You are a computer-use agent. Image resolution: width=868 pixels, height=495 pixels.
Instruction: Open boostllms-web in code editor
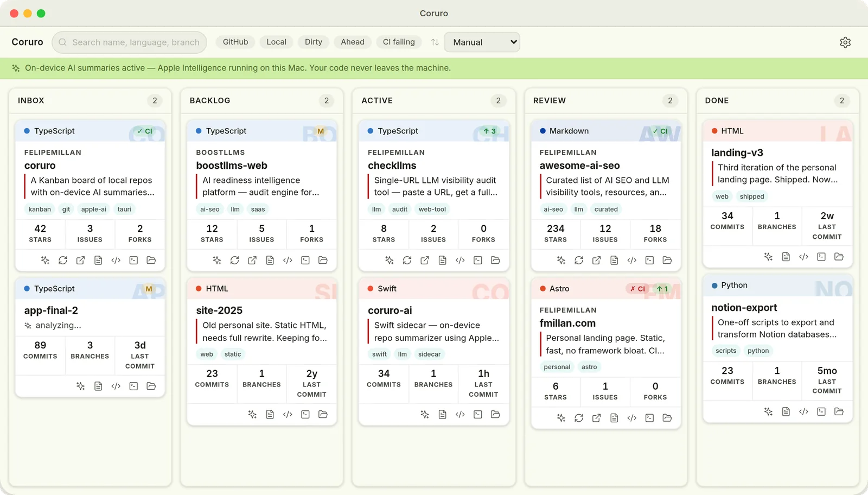(288, 261)
